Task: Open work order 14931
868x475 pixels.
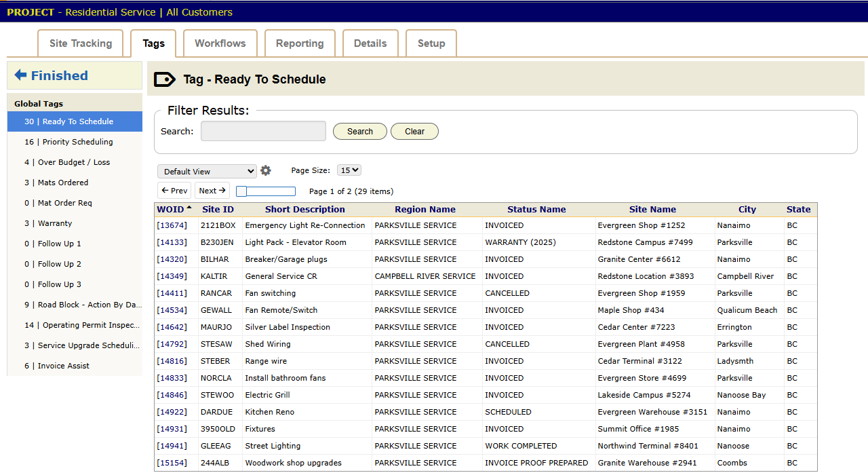Action: [x=172, y=429]
